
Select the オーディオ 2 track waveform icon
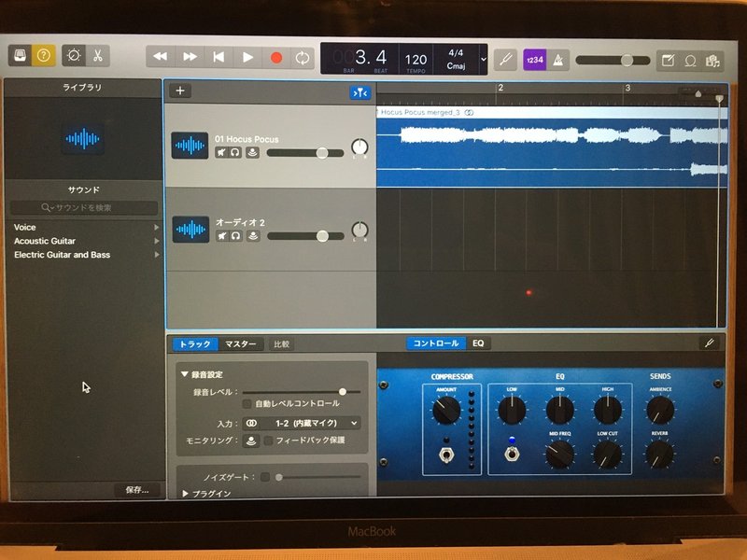[190, 229]
